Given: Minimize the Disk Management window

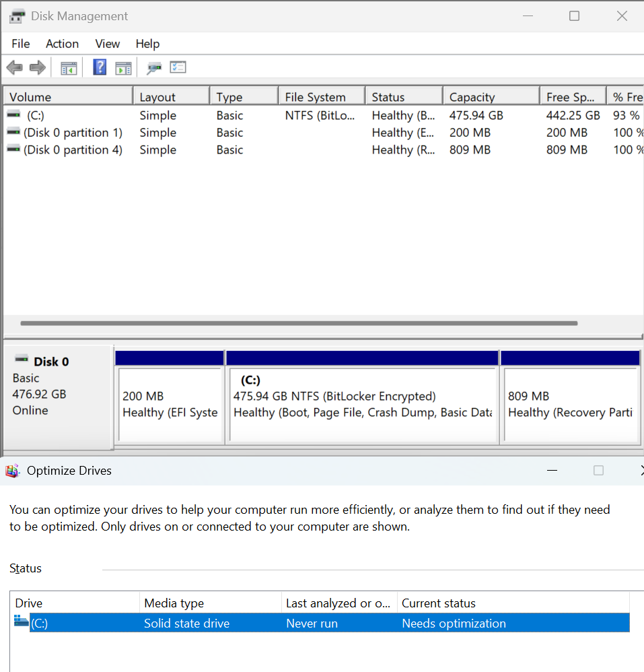Looking at the screenshot, I should point(528,16).
